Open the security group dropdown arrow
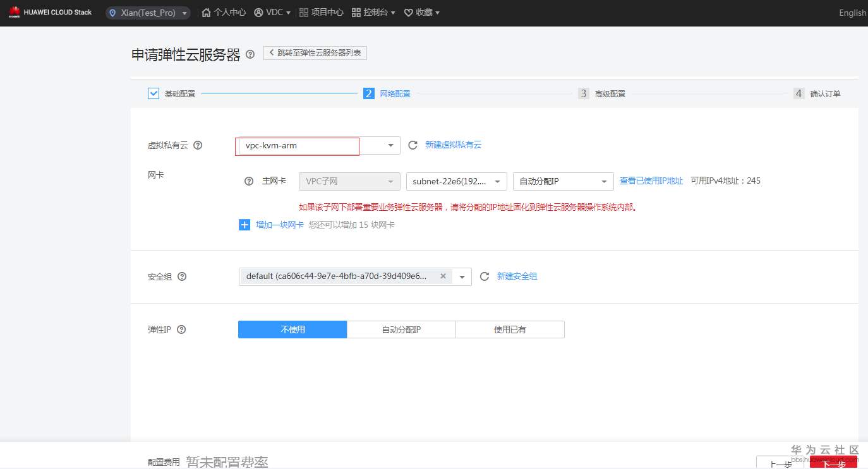 tap(462, 277)
